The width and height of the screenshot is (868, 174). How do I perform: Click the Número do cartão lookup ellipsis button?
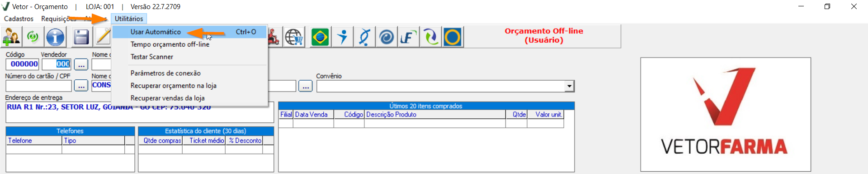tap(81, 86)
